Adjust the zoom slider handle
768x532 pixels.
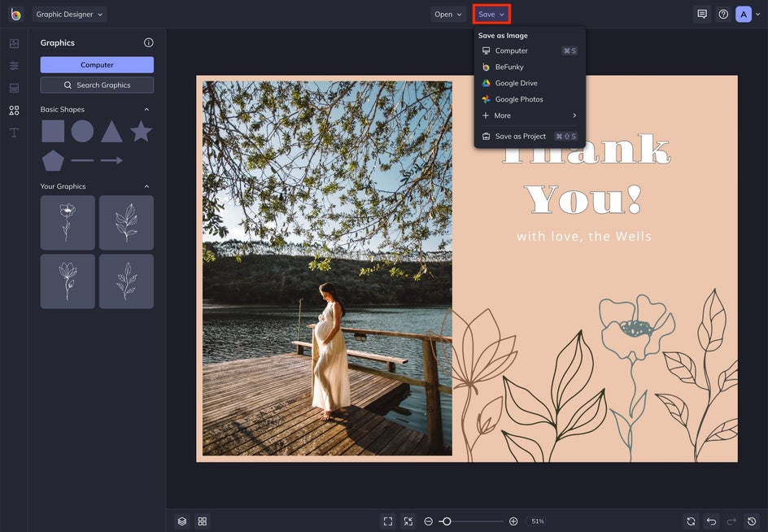coord(447,521)
